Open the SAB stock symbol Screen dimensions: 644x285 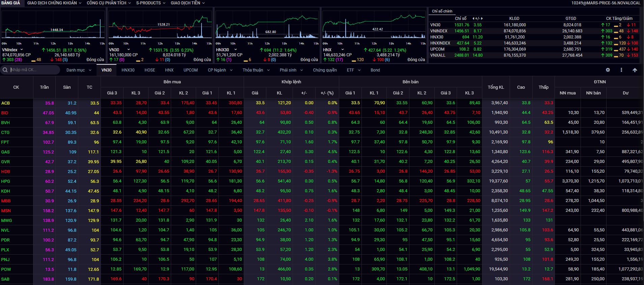point(5,279)
